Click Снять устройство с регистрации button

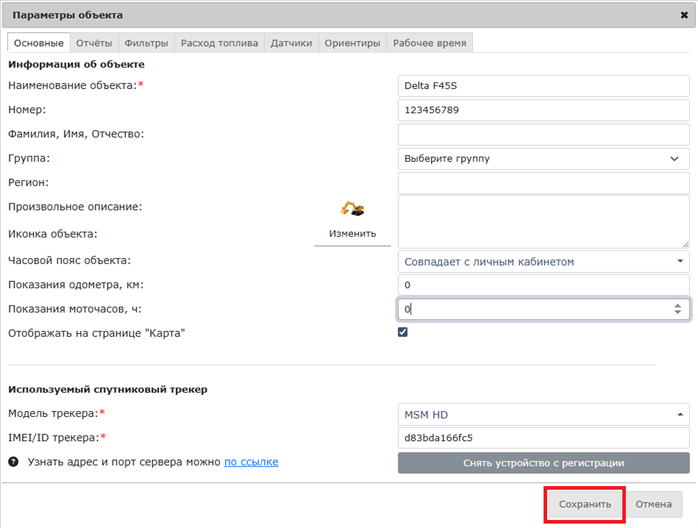click(x=543, y=463)
